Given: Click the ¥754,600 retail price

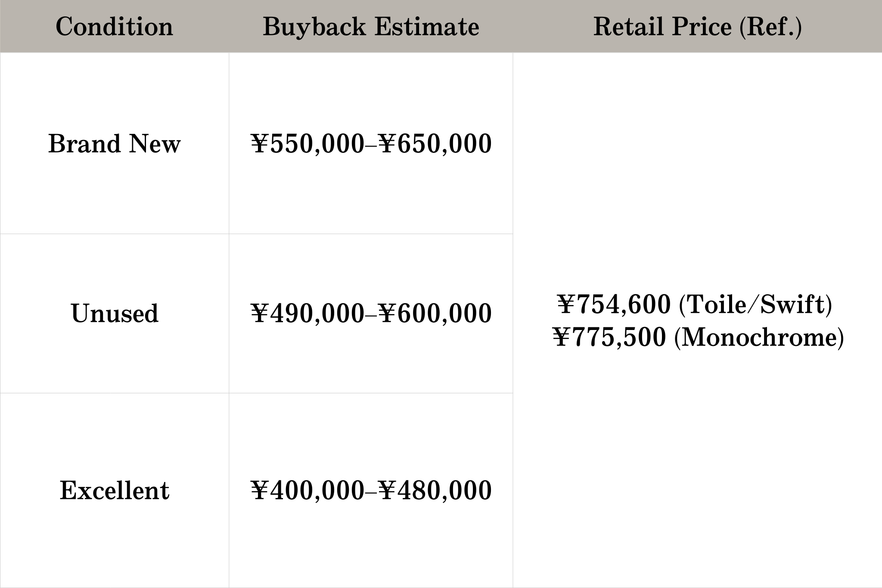Looking at the screenshot, I should tap(614, 304).
